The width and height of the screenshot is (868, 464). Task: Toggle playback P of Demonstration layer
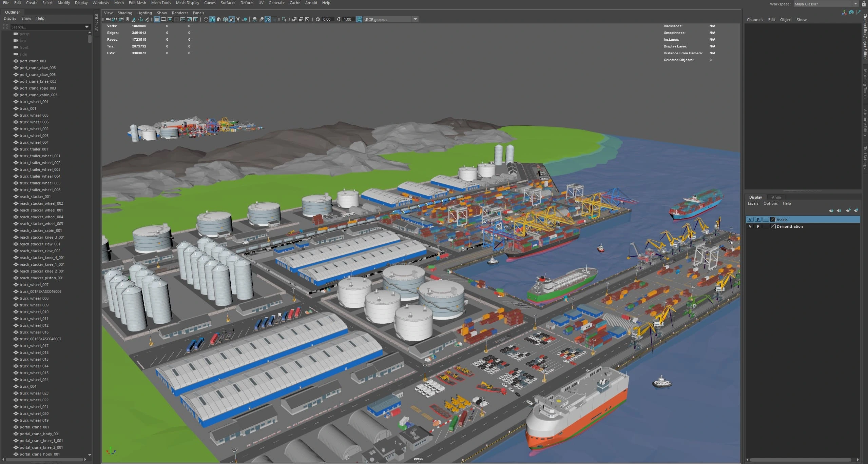click(758, 226)
